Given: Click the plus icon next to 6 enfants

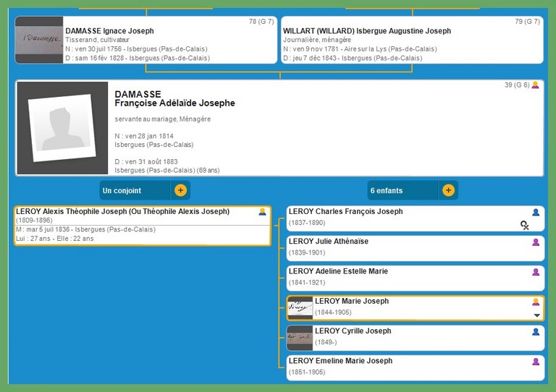Looking at the screenshot, I should (x=448, y=191).
